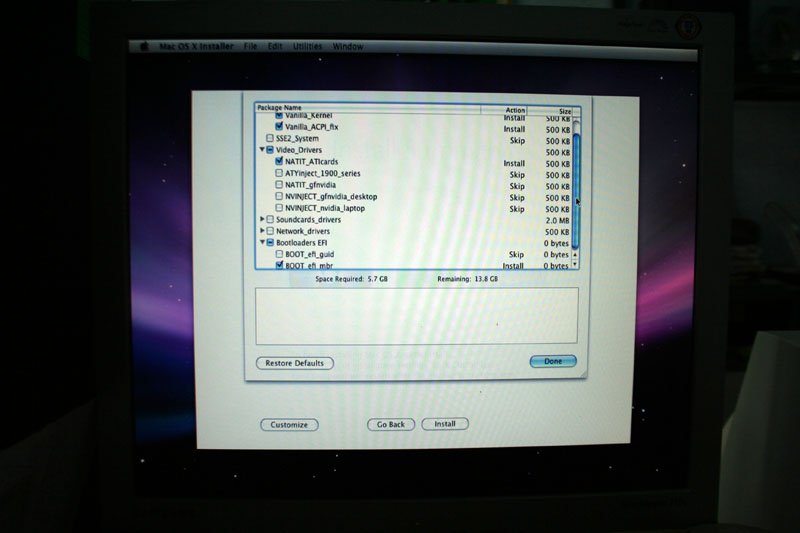The height and width of the screenshot is (533, 800).
Task: Check NATIT_gfnvidia driver
Action: [279, 185]
